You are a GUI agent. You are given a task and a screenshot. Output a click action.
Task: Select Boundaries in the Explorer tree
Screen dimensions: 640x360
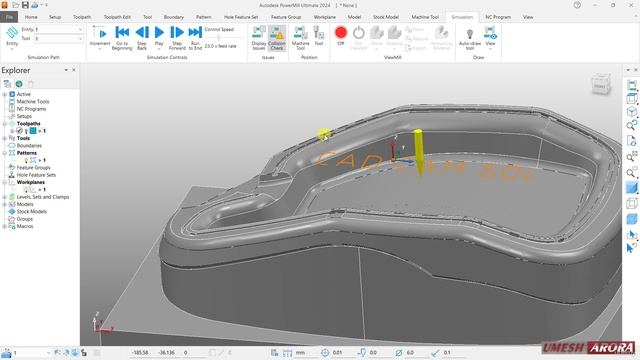29,146
